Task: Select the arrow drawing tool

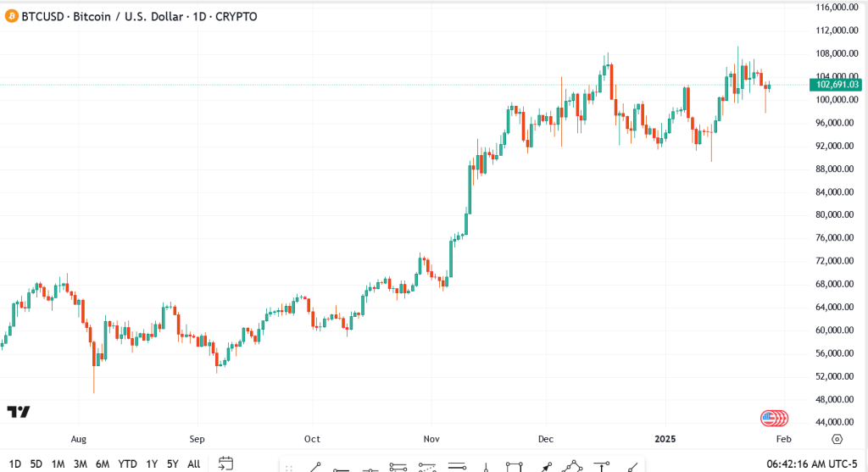Action: [545, 466]
